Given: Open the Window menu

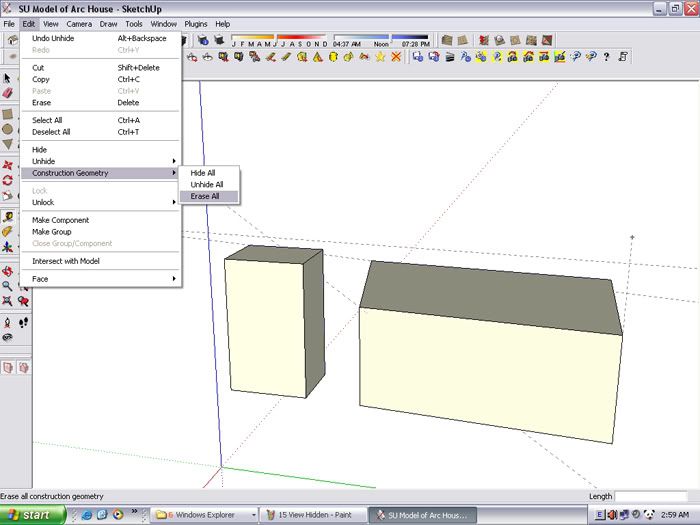Looking at the screenshot, I should [163, 24].
